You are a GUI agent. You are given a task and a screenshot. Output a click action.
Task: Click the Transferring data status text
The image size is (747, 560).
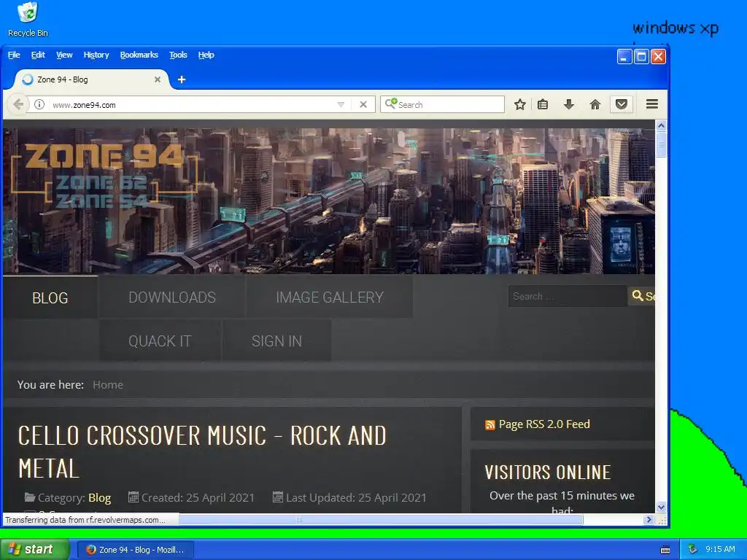[85, 520]
